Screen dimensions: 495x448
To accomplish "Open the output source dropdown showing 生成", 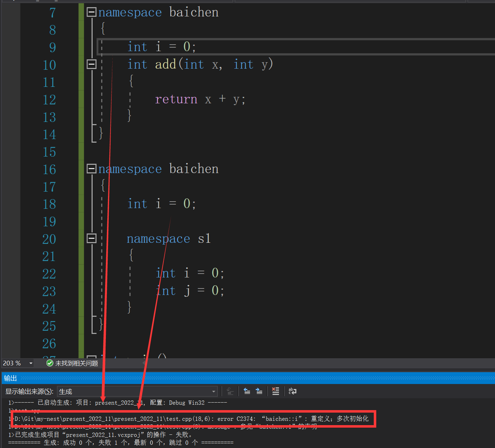I will (137, 392).
